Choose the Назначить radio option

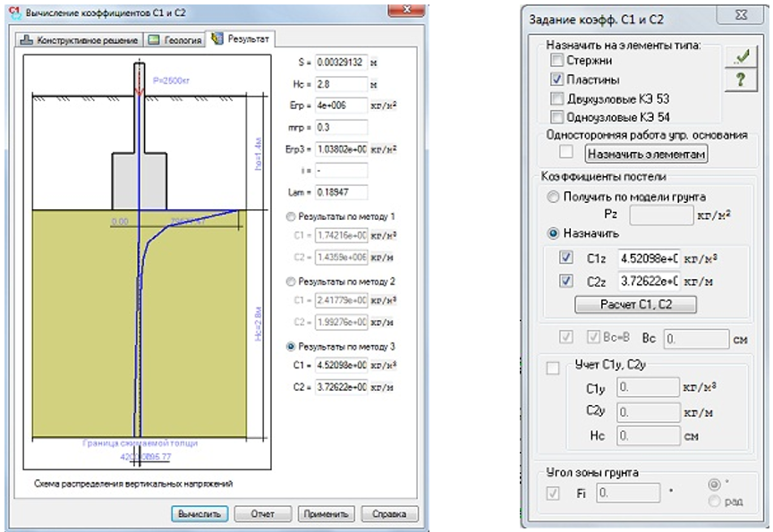coord(553,233)
